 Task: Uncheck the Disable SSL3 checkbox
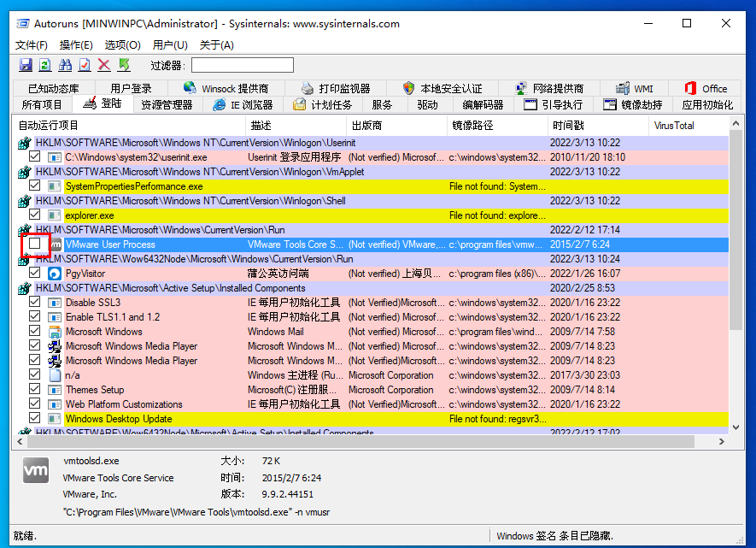coord(34,302)
